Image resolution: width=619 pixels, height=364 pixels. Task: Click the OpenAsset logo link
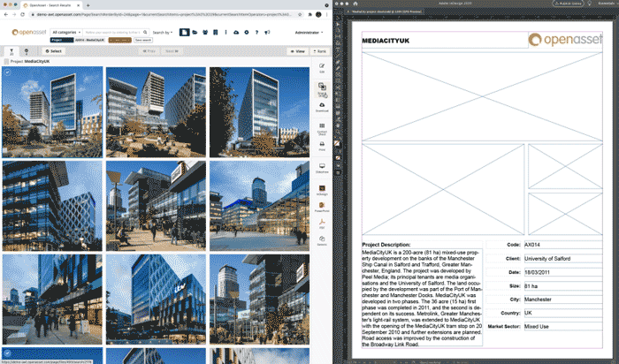coord(29,33)
